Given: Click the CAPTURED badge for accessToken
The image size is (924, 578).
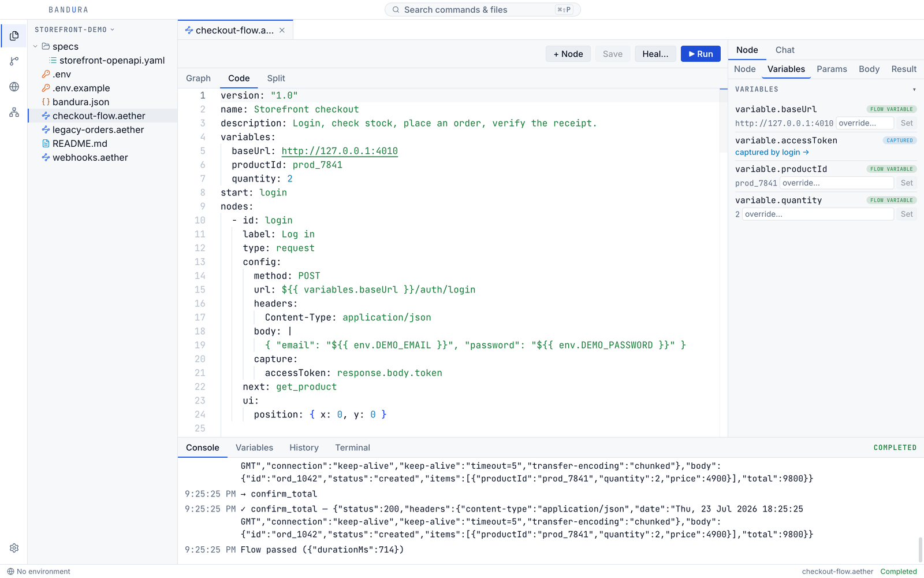Looking at the screenshot, I should pos(900,140).
